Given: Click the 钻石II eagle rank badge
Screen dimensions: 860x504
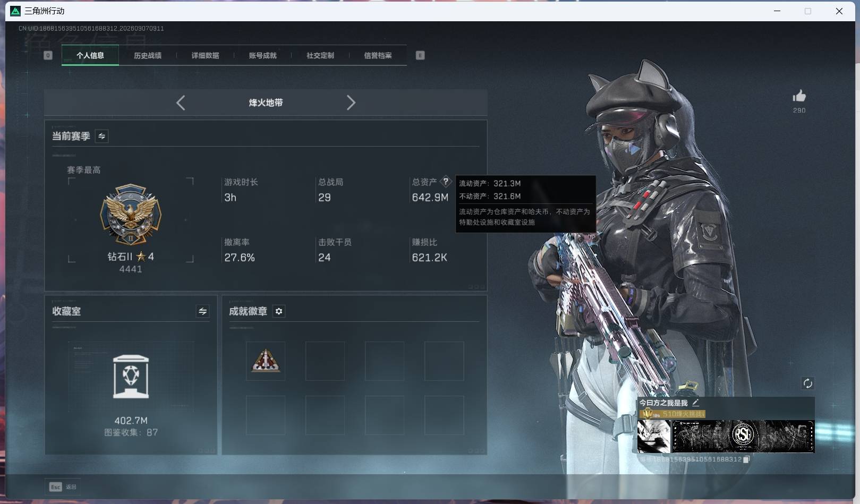Looking at the screenshot, I should (131, 215).
